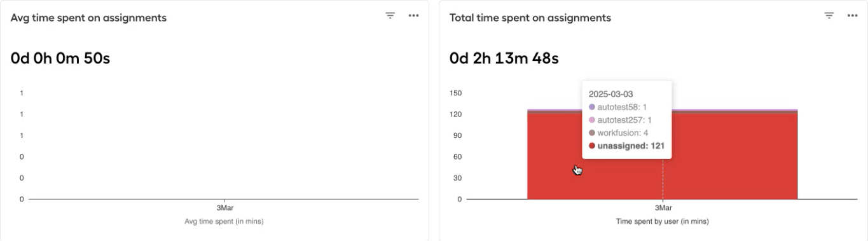Click the Total time spent on assignments title
This screenshot has width=868, height=241.
(x=530, y=18)
